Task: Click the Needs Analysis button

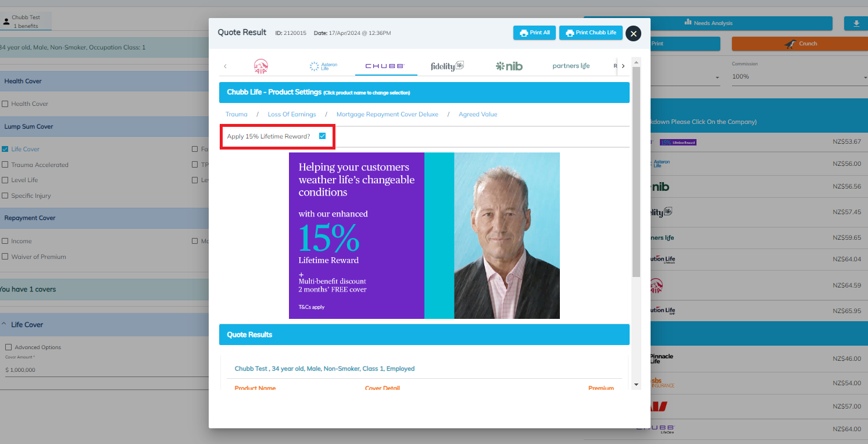Action: pos(708,23)
